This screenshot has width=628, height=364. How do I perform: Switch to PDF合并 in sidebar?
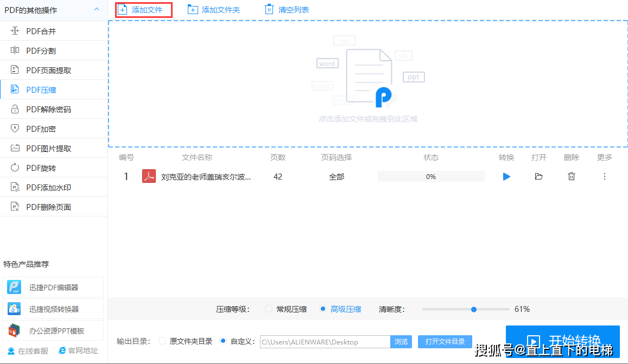[41, 31]
